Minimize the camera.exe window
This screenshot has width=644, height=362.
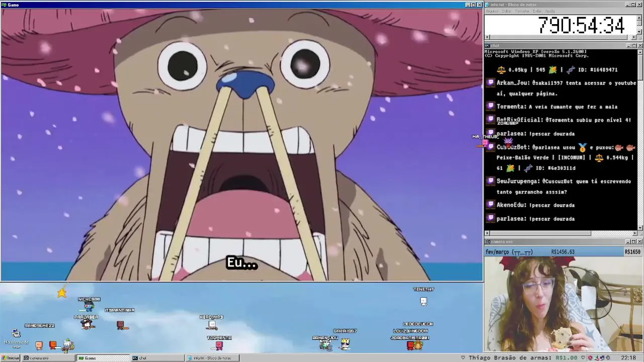pos(628,242)
